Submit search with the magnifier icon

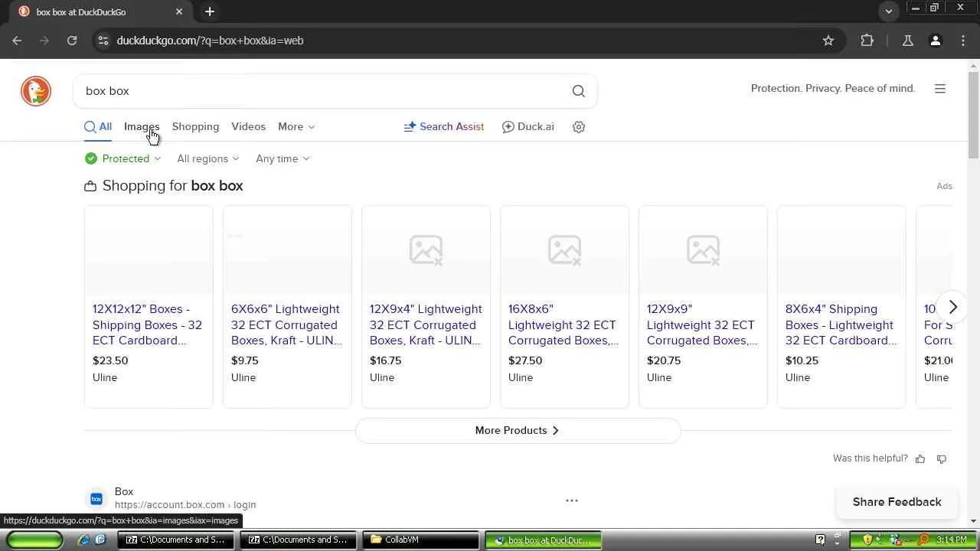click(579, 91)
